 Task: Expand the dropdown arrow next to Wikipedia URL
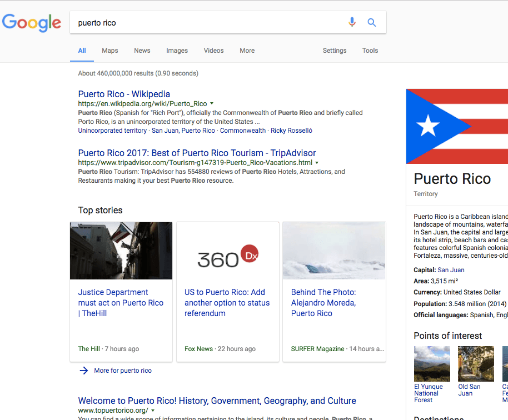212,104
